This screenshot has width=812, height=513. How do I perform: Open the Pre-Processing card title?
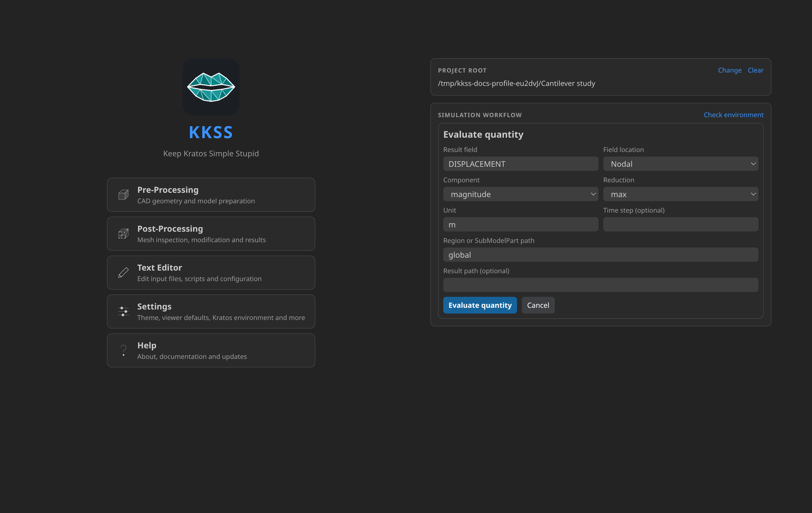click(x=168, y=190)
